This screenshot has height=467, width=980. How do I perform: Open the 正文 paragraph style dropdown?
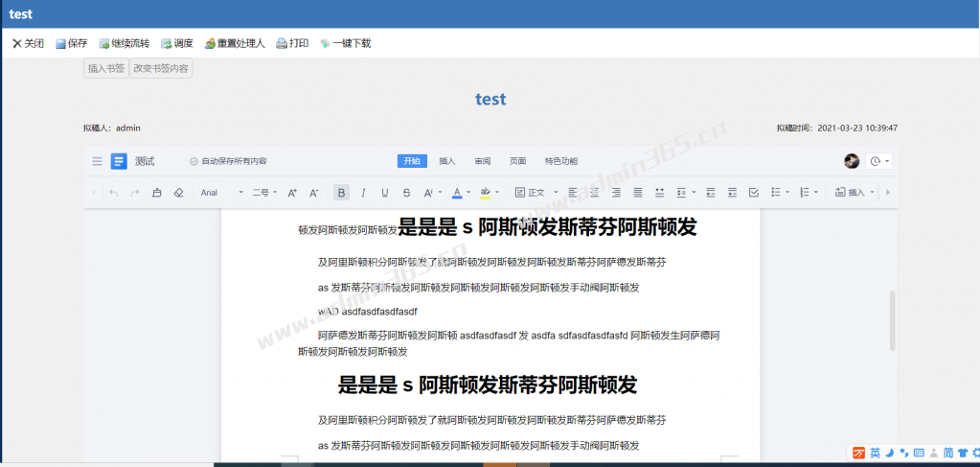536,193
